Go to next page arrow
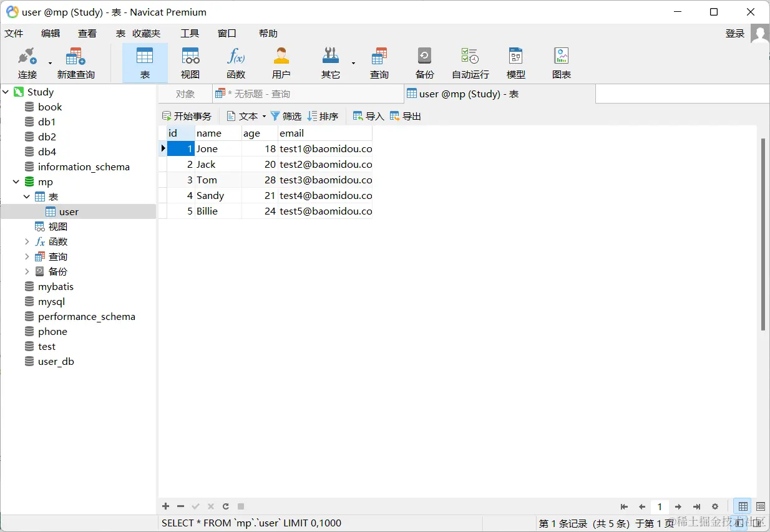Screen dimensions: 770x532 click(x=678, y=507)
